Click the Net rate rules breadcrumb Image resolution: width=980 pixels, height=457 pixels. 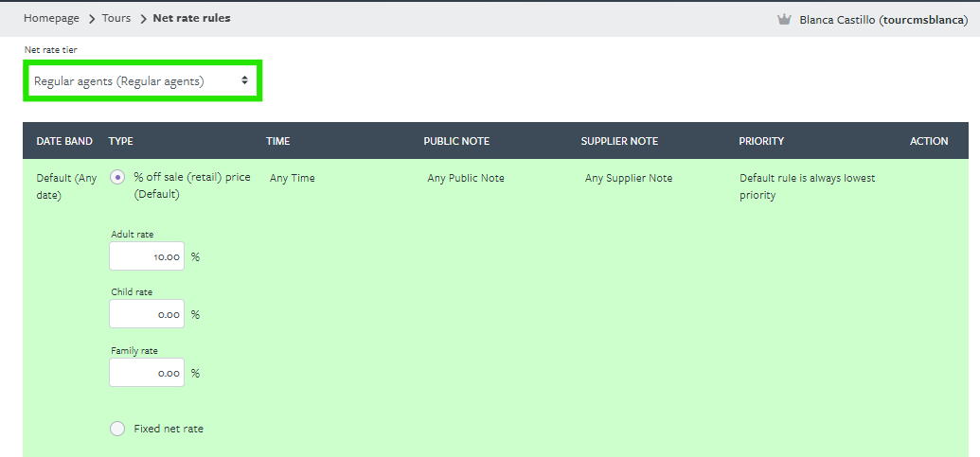pos(192,18)
